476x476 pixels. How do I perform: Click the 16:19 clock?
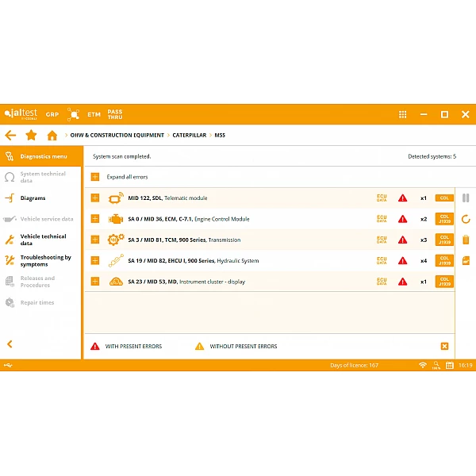click(466, 365)
